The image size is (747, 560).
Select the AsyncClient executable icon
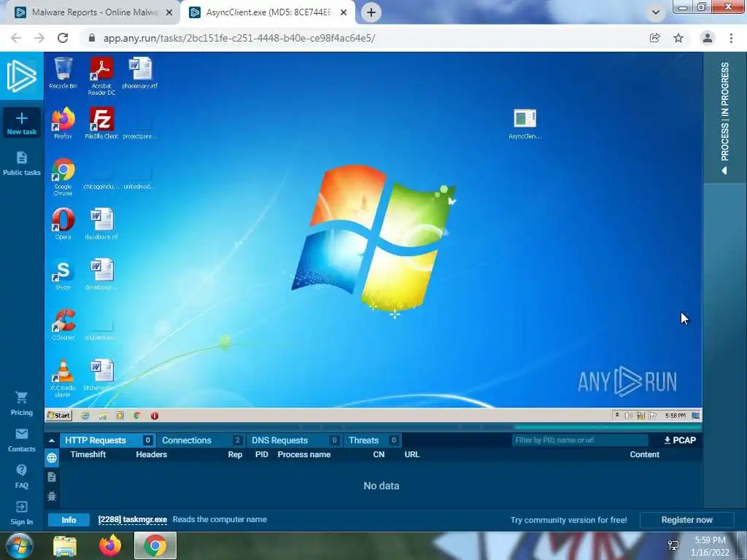(525, 124)
